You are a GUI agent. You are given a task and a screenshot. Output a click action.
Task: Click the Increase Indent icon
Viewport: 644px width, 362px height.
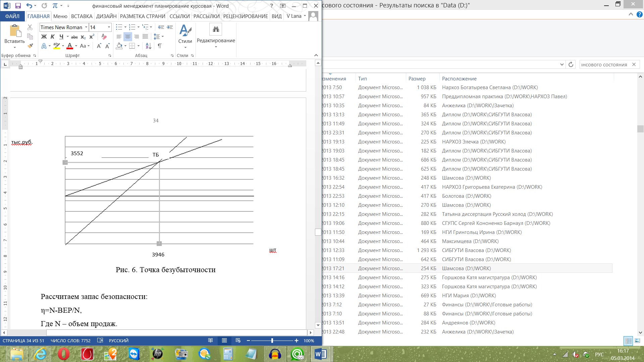[170, 27]
